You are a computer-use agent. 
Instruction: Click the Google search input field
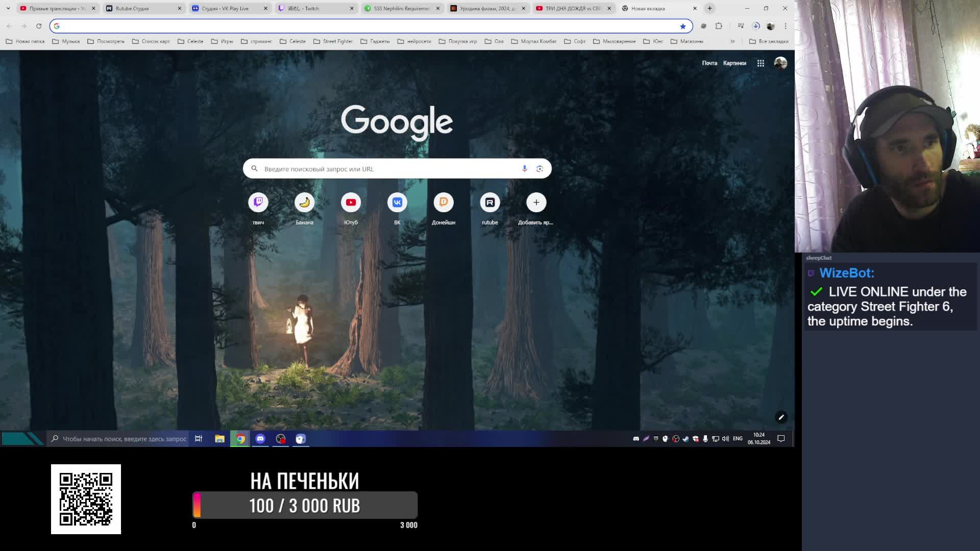(x=388, y=169)
